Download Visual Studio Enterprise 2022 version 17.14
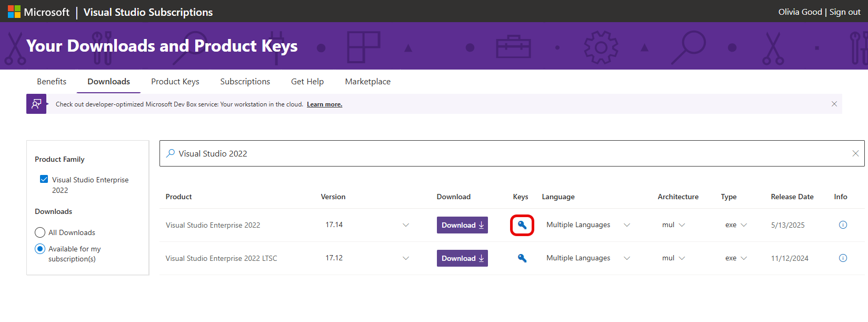This screenshot has width=868, height=322. click(x=462, y=225)
